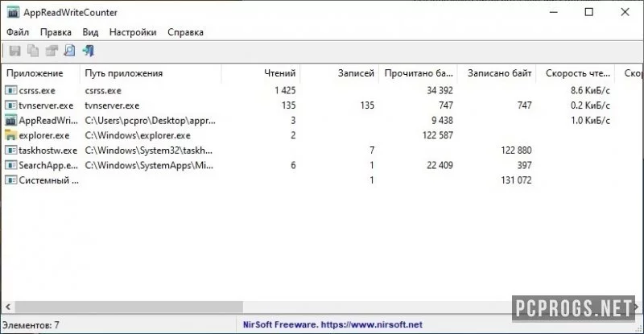Maximize the AppReadWriteCounter window
The width and height of the screenshot is (644, 334).
click(x=589, y=12)
